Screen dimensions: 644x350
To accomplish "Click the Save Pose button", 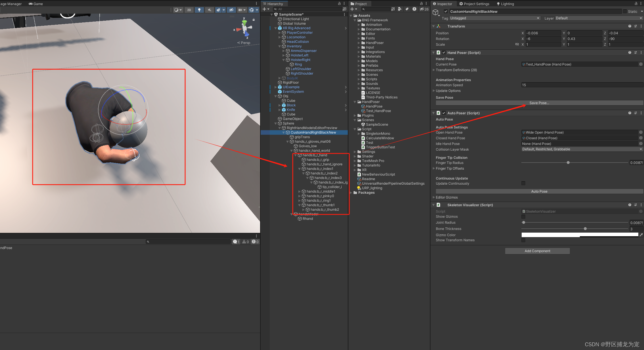I will [x=539, y=103].
